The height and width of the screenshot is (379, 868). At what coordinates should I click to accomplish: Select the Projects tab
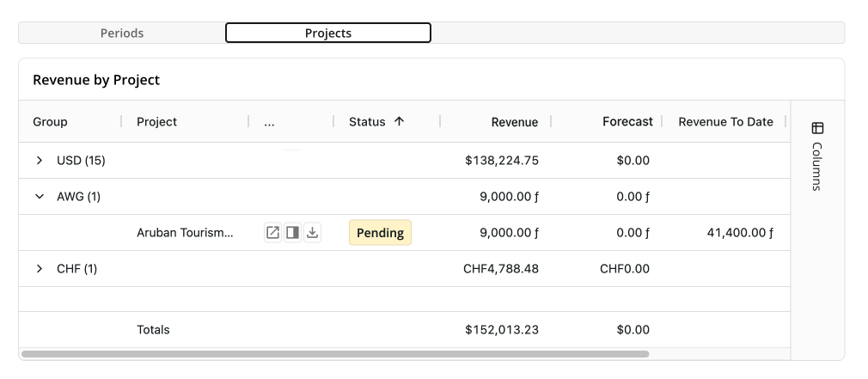(x=328, y=33)
